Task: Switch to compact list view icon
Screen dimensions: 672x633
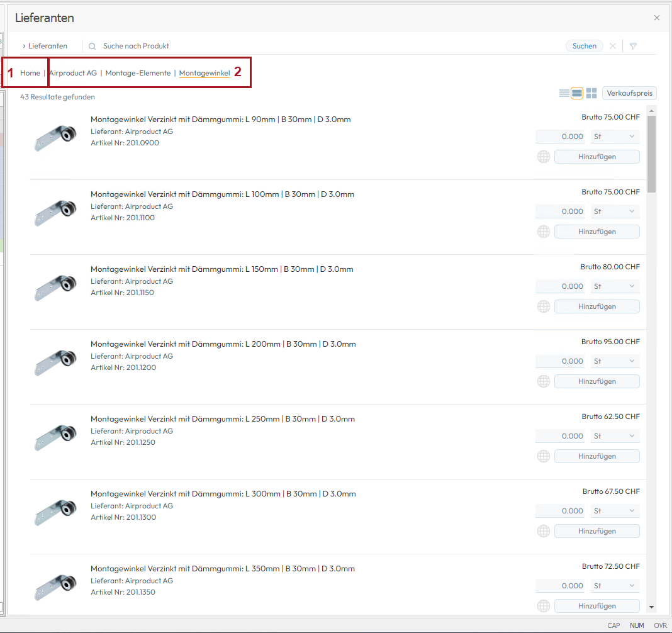Action: pos(564,93)
